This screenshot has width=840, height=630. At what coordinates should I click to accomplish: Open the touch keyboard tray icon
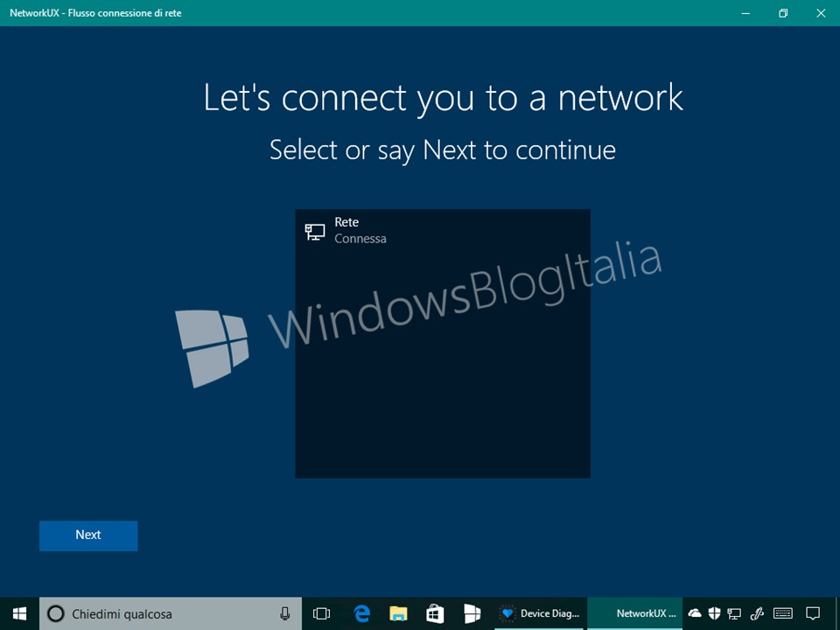coord(782,613)
